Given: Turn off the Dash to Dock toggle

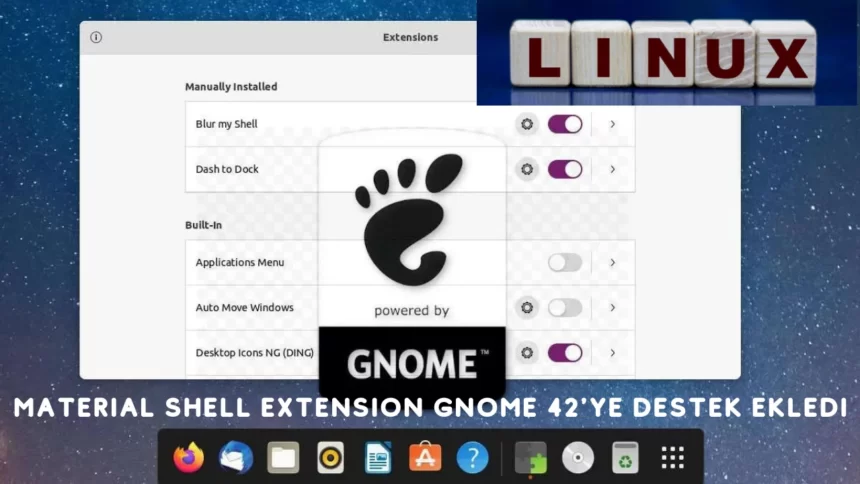Looking at the screenshot, I should [565, 169].
